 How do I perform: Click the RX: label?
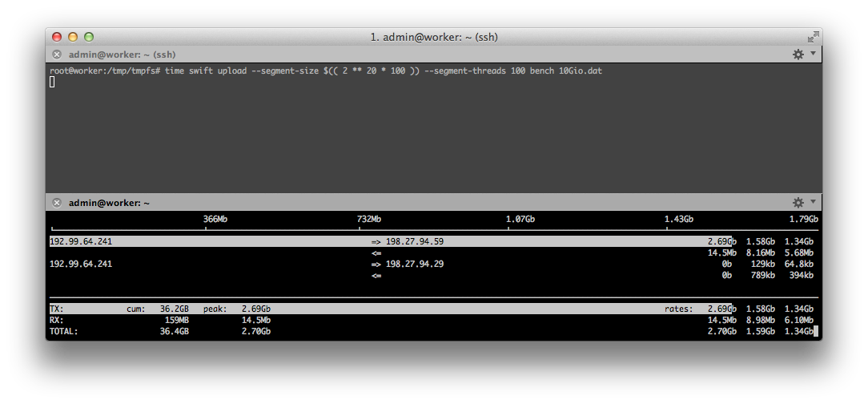point(57,320)
